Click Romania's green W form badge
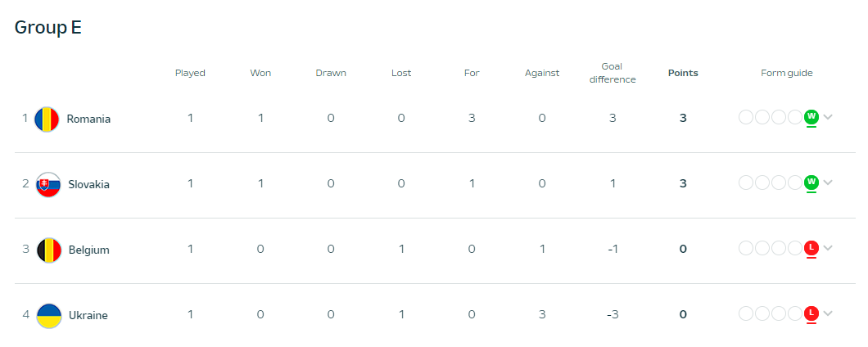The image size is (868, 347). click(x=811, y=117)
